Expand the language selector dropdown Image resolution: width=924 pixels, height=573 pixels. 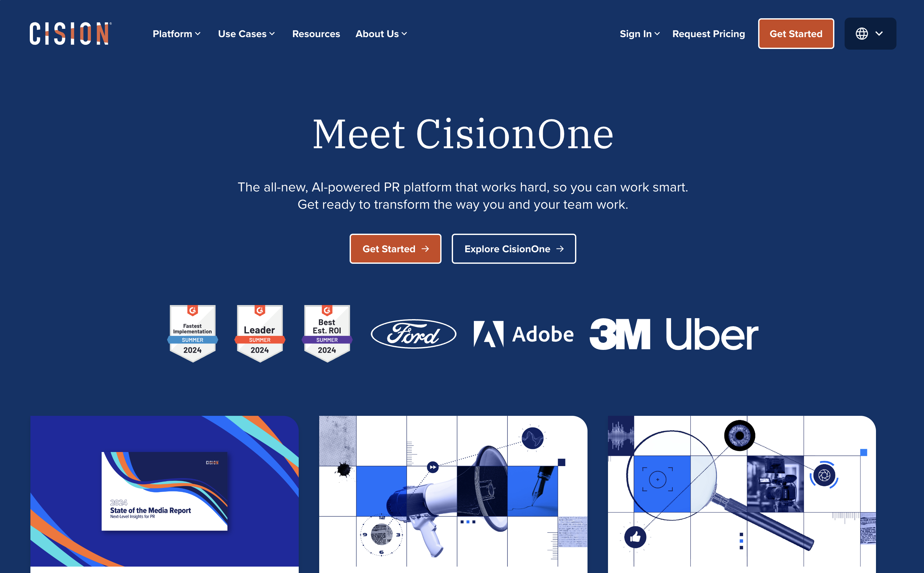[869, 34]
